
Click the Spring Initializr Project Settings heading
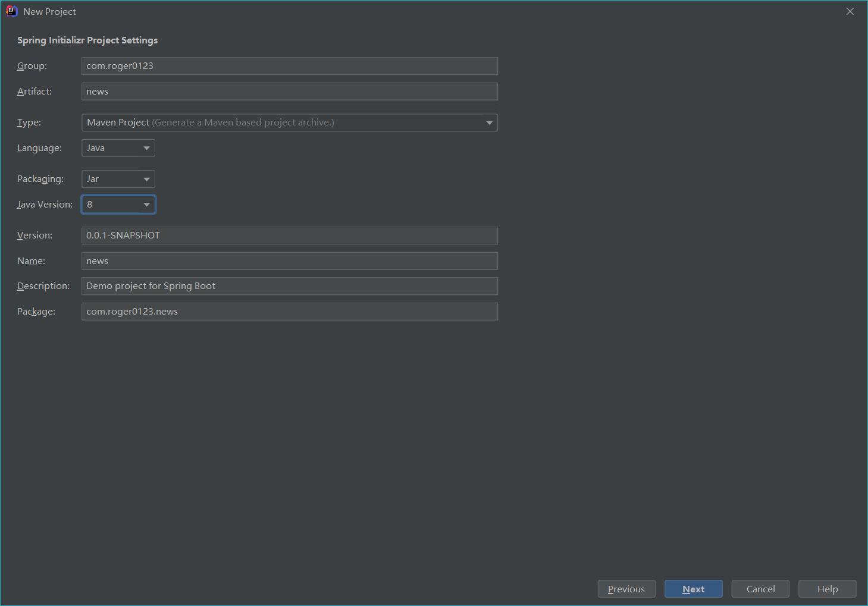tap(87, 40)
